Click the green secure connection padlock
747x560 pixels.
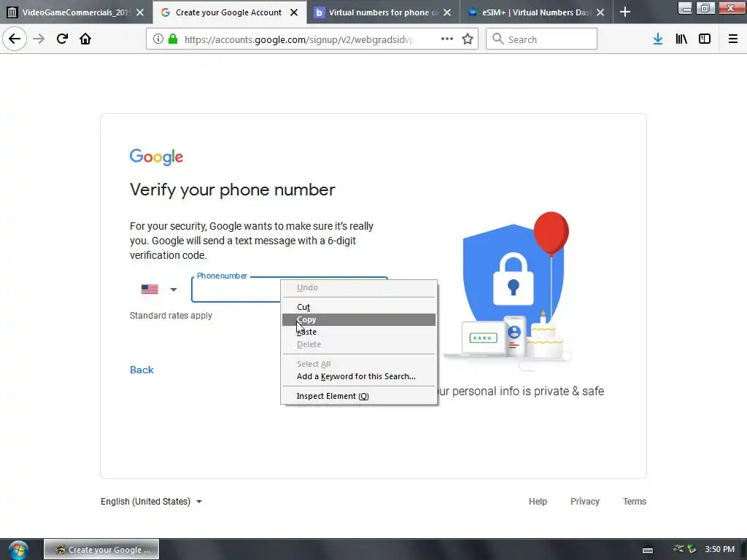pos(172,39)
